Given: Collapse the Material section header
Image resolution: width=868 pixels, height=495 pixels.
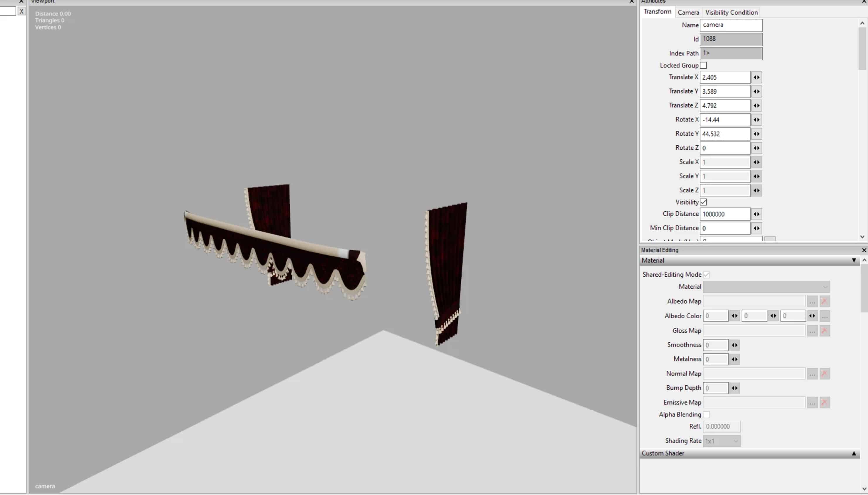Looking at the screenshot, I should pyautogui.click(x=853, y=261).
